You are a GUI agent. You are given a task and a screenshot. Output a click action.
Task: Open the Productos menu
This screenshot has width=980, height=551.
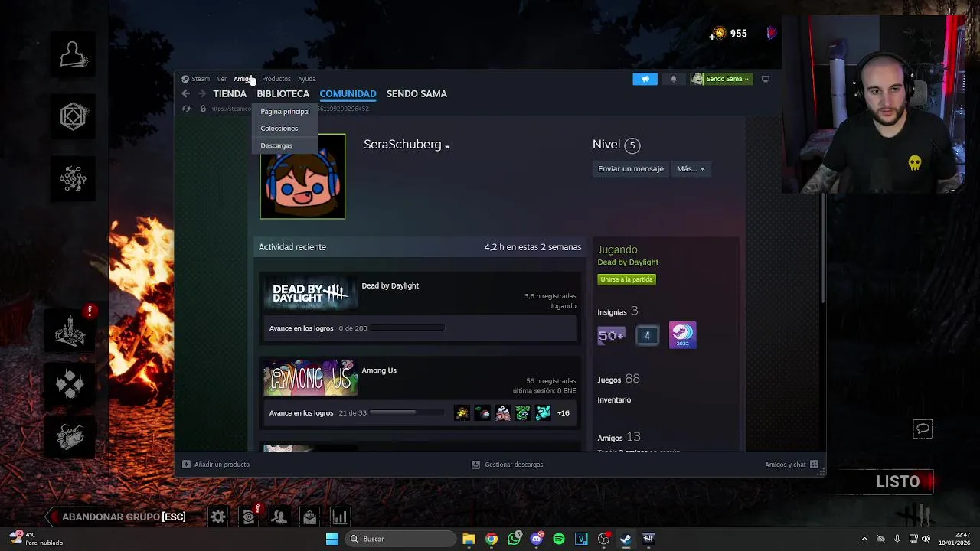[x=276, y=79]
